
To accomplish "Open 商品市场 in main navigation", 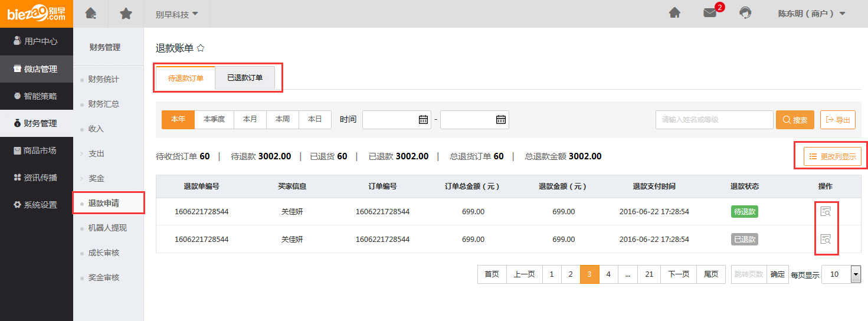I will click(x=36, y=150).
